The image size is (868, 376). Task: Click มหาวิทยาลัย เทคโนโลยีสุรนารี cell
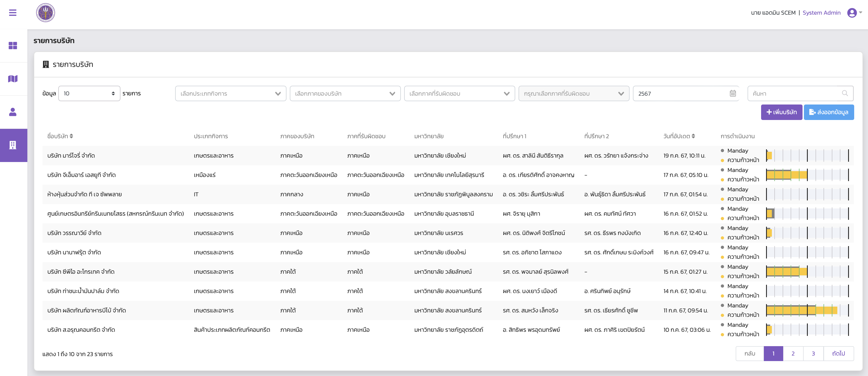449,175
